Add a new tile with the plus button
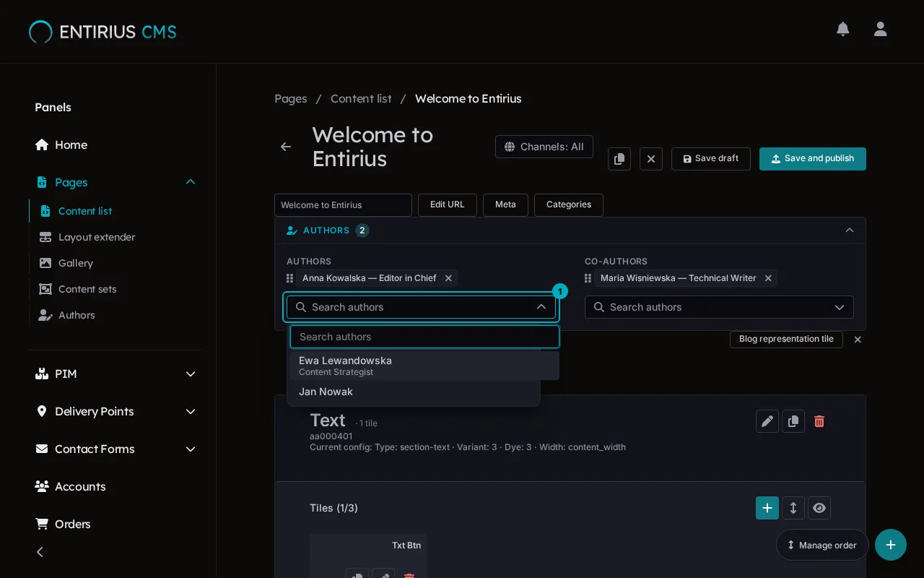The width and height of the screenshot is (924, 578). [767, 508]
